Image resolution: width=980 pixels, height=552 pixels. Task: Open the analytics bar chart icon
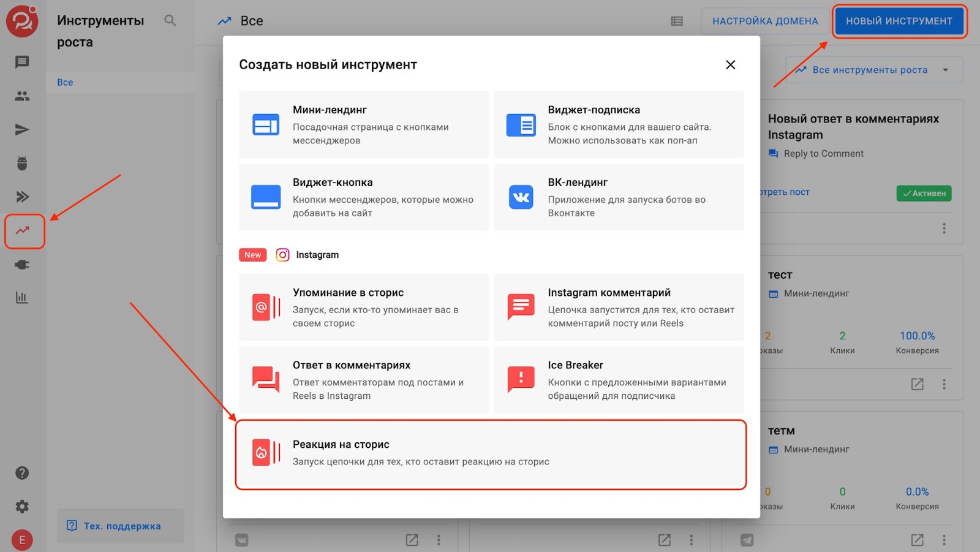click(x=22, y=298)
